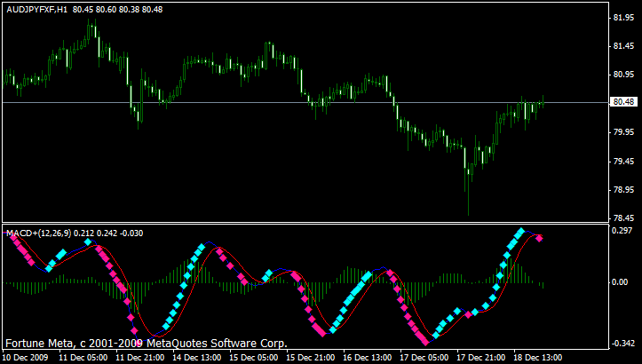
Task: Click the 14 Dec 13:00 time label
Action: pyautogui.click(x=197, y=358)
